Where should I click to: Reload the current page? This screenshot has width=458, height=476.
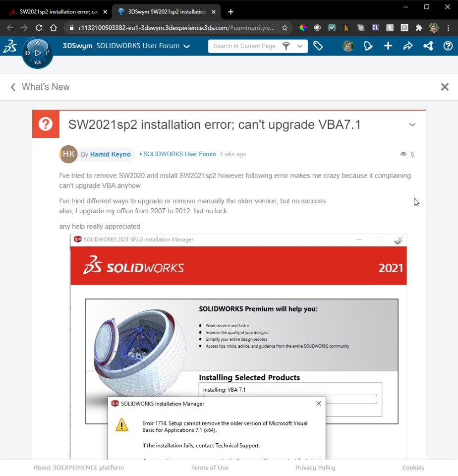(39, 28)
